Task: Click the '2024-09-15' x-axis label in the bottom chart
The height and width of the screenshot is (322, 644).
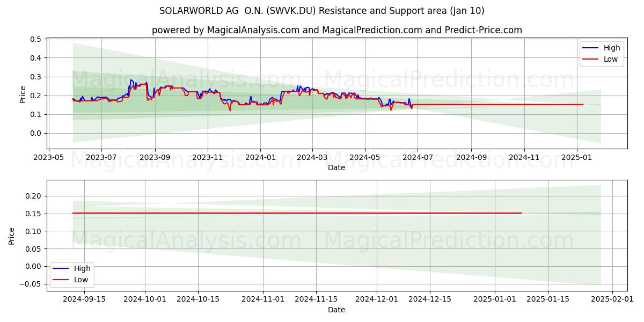Action: coord(84,300)
